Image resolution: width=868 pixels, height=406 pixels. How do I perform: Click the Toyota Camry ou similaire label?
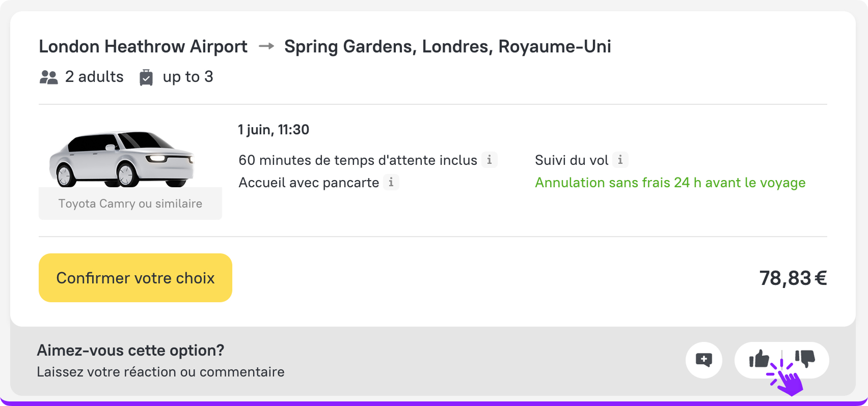pos(130,204)
